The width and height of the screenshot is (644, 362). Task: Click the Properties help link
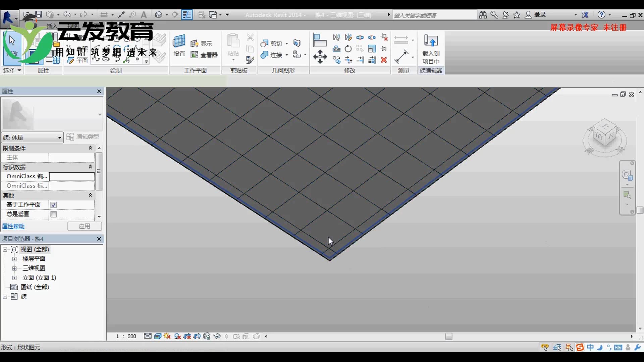point(13,226)
